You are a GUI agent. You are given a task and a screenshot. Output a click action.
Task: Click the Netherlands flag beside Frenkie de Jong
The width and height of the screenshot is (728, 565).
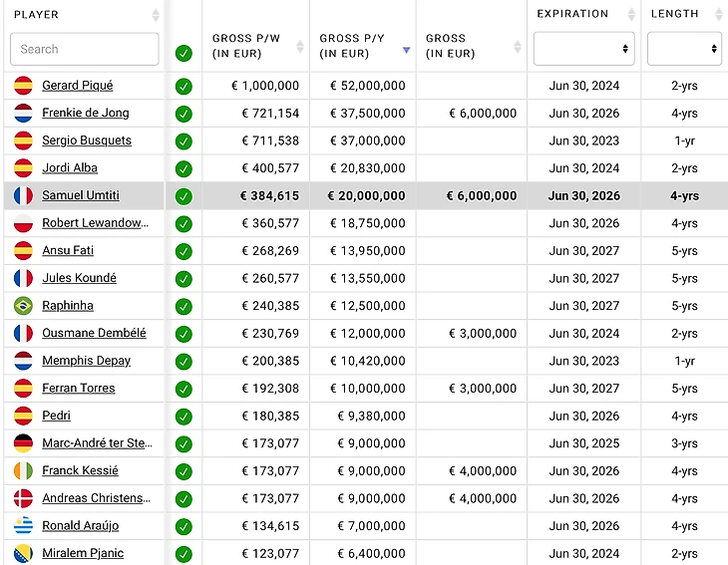pyautogui.click(x=23, y=114)
